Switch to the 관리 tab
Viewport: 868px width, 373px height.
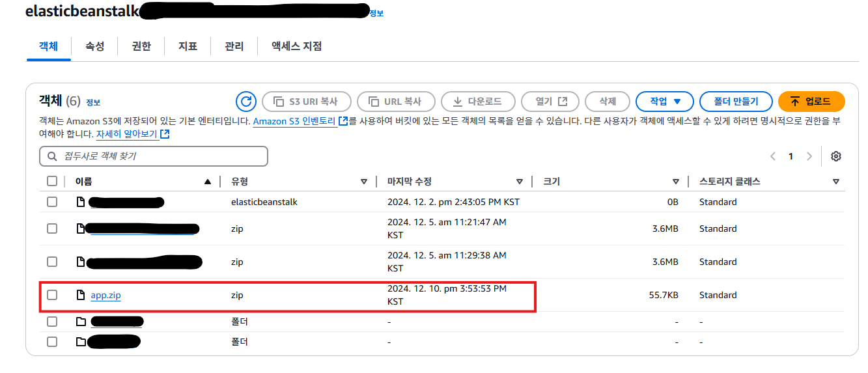(234, 46)
